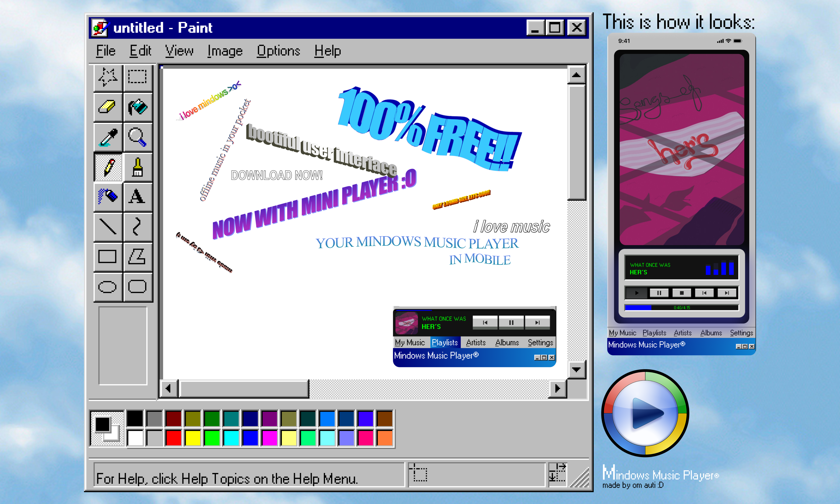
Task: Select the rectangular Select tool
Action: (x=137, y=77)
